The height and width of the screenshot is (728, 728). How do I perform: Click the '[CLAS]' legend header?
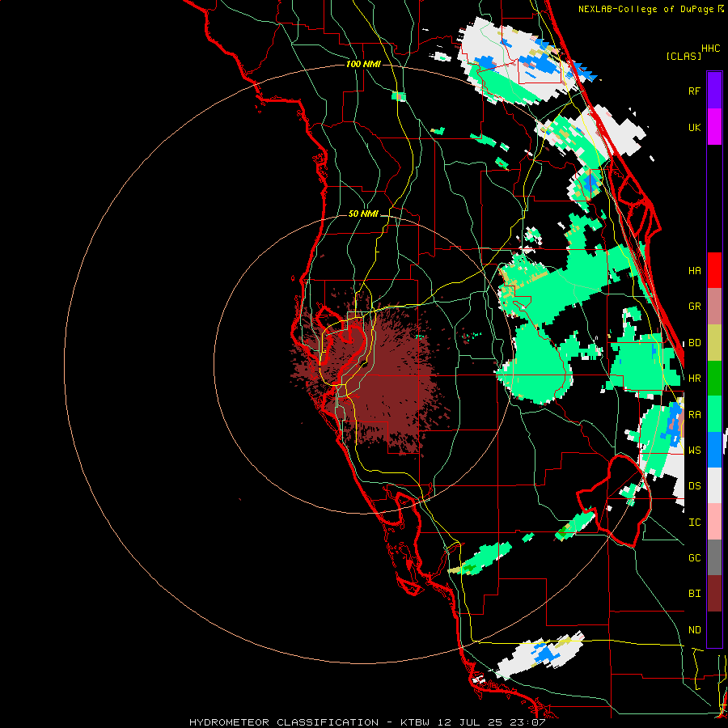point(684,56)
